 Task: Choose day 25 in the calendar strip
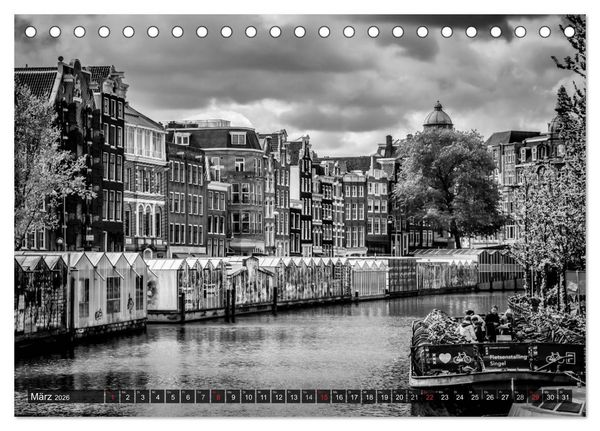pyautogui.click(x=475, y=397)
